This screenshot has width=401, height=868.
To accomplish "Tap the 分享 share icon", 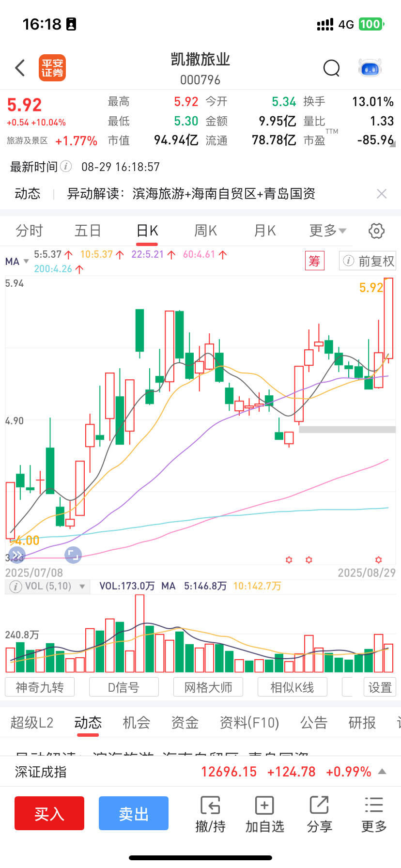I will coord(319,805).
